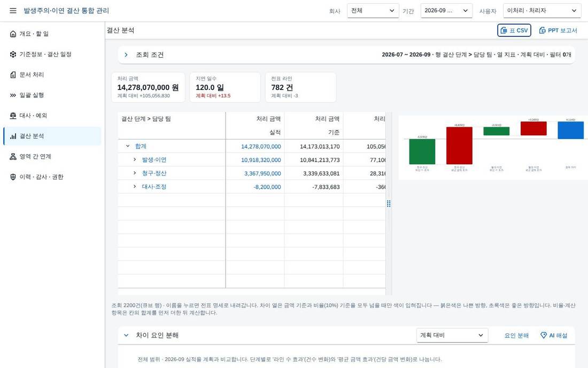The image size is (588, 368).
Task: Click the leftmost green waterfall bar
Action: tap(422, 151)
